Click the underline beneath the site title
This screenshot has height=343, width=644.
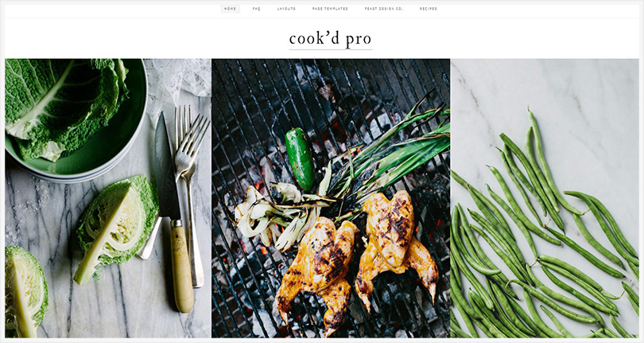point(331,49)
